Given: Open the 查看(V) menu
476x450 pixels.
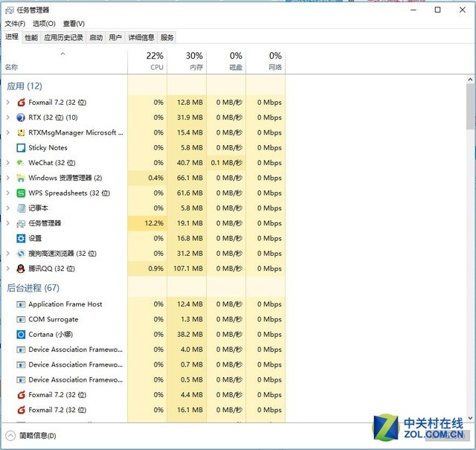Looking at the screenshot, I should [74, 23].
